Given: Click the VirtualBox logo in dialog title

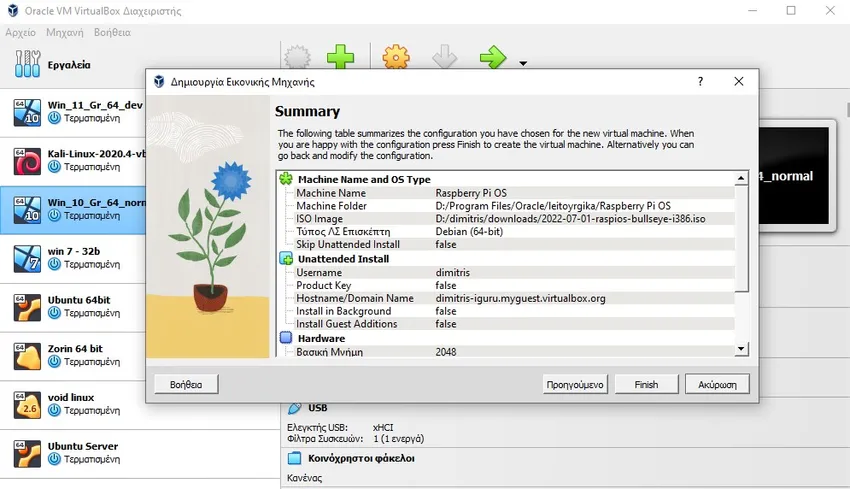Looking at the screenshot, I should click(x=159, y=81).
